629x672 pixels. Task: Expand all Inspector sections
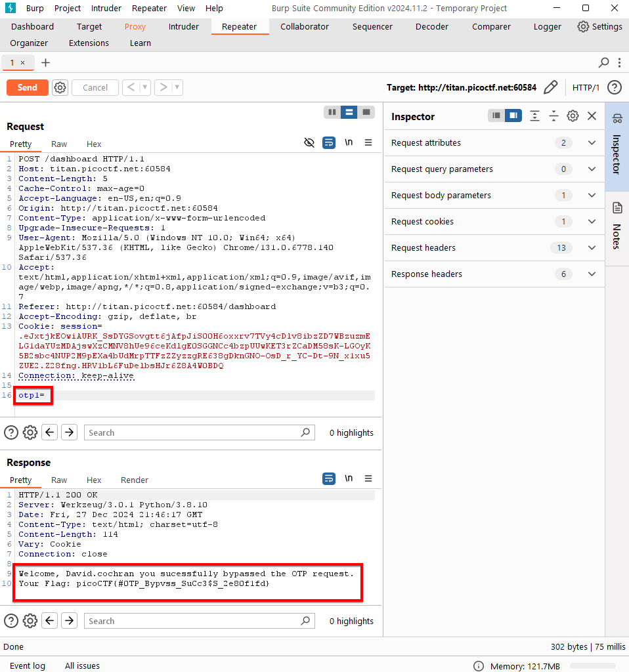[534, 115]
